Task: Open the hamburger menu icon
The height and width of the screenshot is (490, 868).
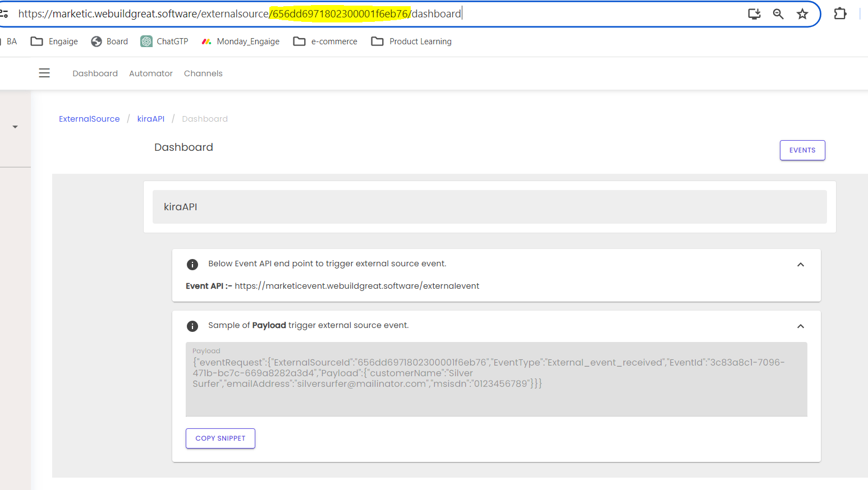Action: 44,73
